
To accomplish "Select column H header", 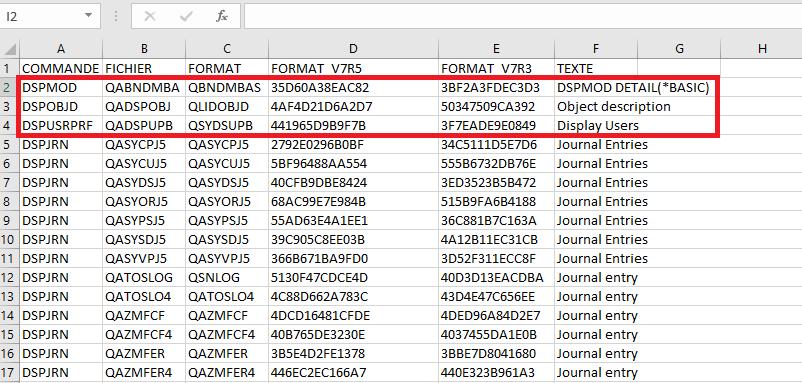I will [762, 49].
